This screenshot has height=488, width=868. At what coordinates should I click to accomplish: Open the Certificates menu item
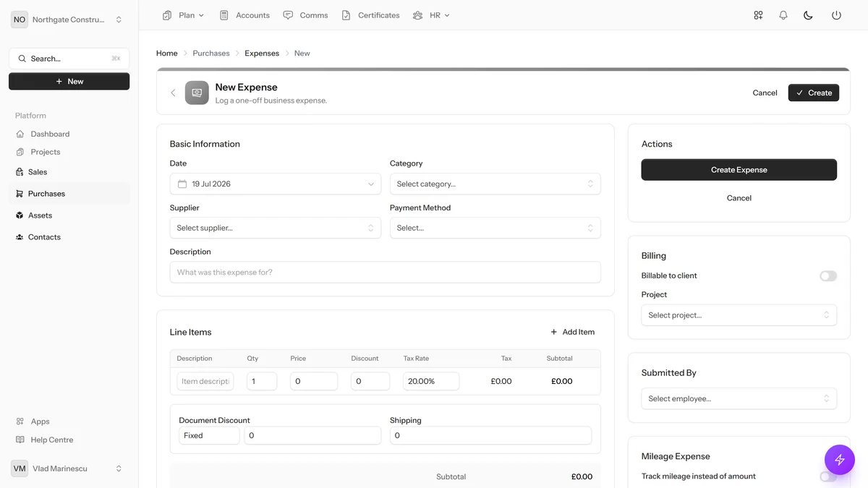point(371,15)
